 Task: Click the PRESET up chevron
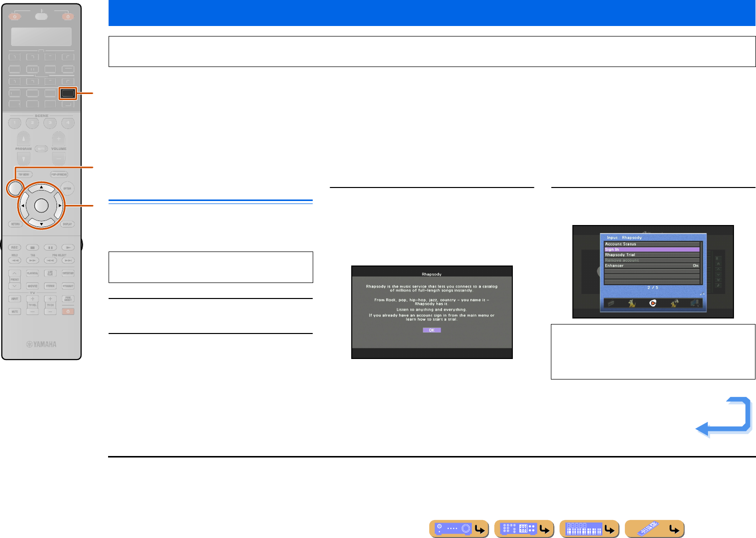(15, 273)
